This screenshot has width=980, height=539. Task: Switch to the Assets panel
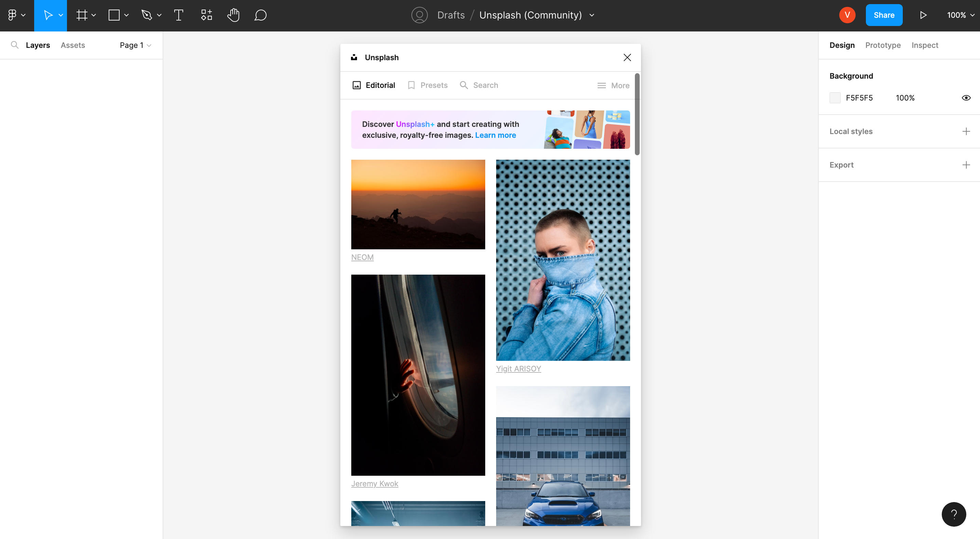(73, 45)
